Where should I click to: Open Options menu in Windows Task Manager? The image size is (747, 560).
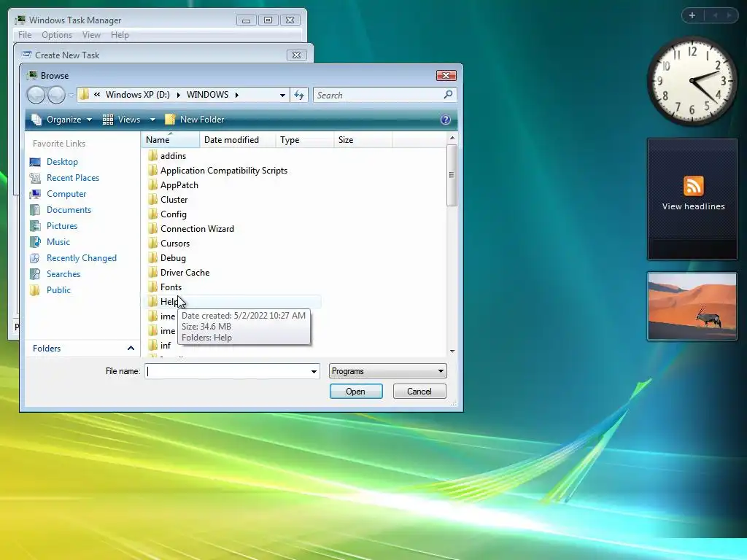[x=57, y=35]
